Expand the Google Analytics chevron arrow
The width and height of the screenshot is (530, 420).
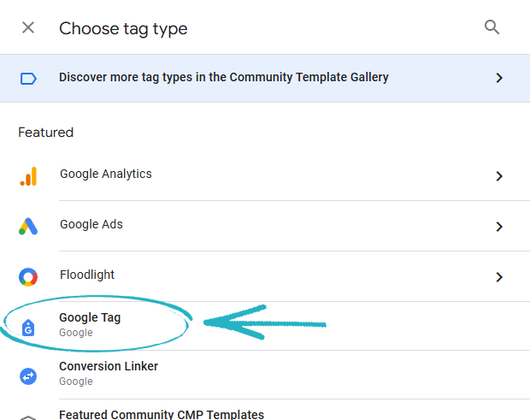(x=499, y=176)
